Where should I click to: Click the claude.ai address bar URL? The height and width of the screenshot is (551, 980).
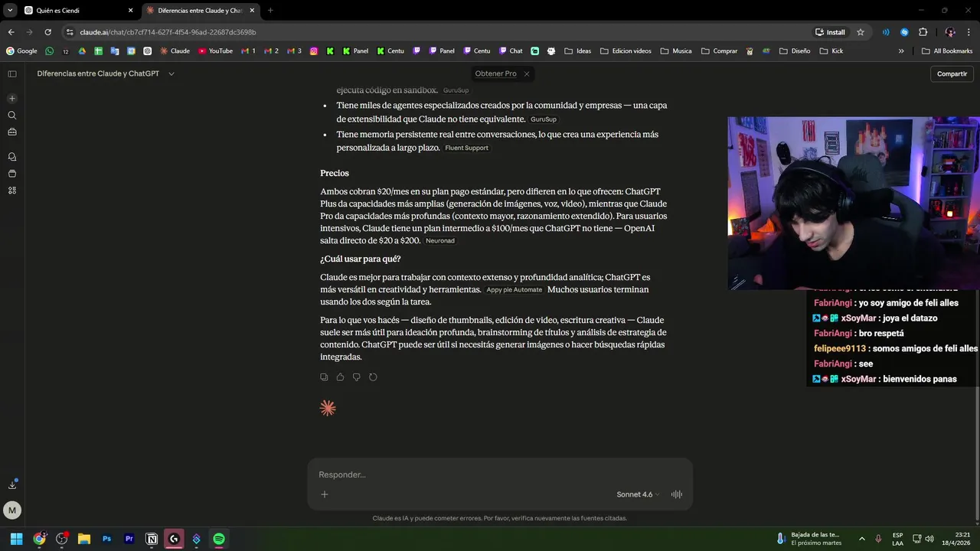(x=168, y=32)
